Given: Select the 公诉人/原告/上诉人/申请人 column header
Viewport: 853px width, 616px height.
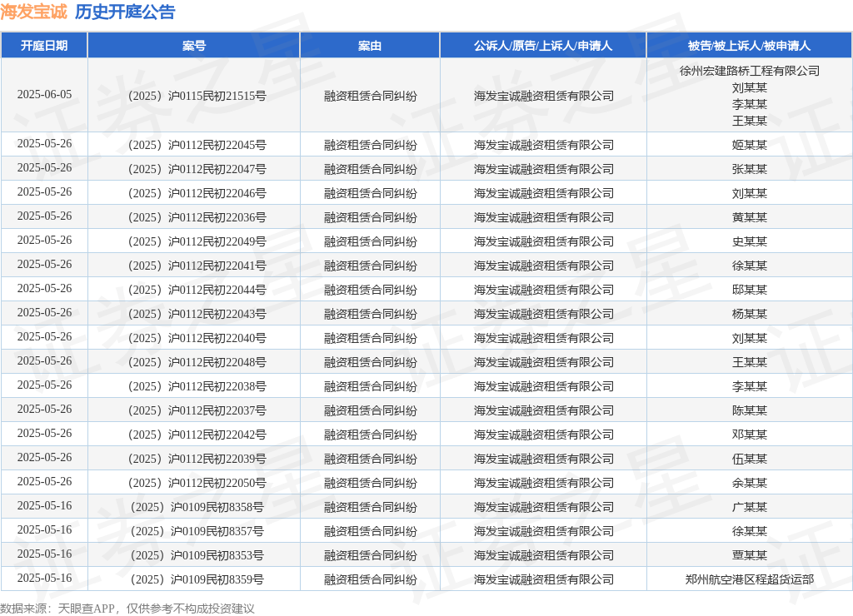Looking at the screenshot, I should (x=543, y=46).
